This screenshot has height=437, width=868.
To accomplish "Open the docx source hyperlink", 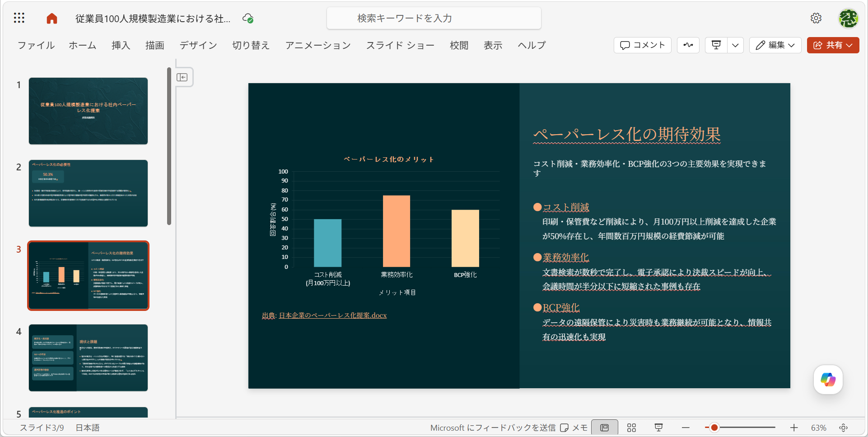I will pos(333,315).
